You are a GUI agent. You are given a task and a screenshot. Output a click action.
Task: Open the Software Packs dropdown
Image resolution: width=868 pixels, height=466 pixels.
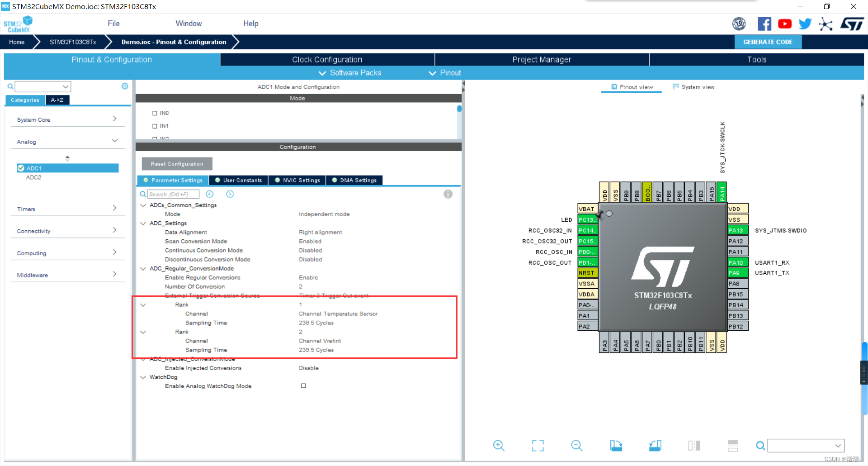point(350,73)
